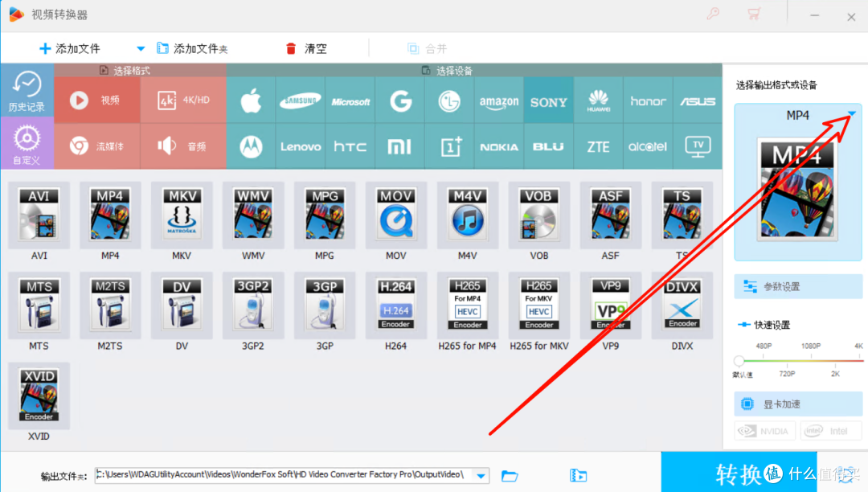Open Alcatel device presets
868x492 pixels.
[x=649, y=146]
